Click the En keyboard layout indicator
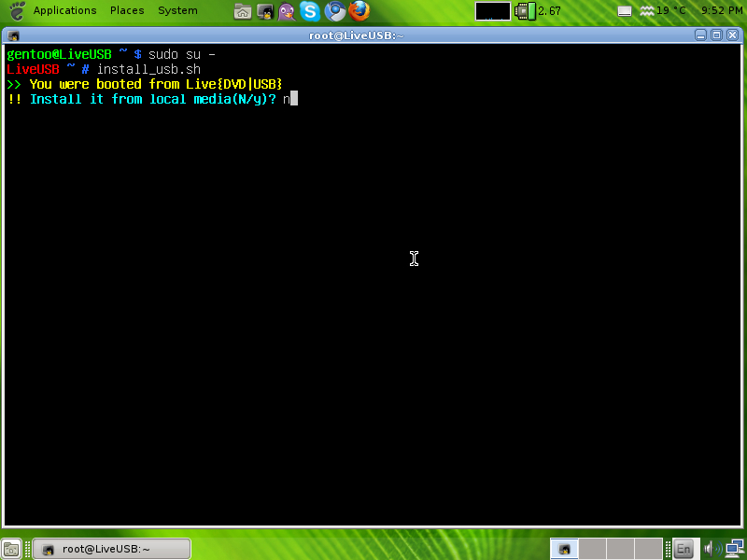The width and height of the screenshot is (747, 560). (x=684, y=549)
